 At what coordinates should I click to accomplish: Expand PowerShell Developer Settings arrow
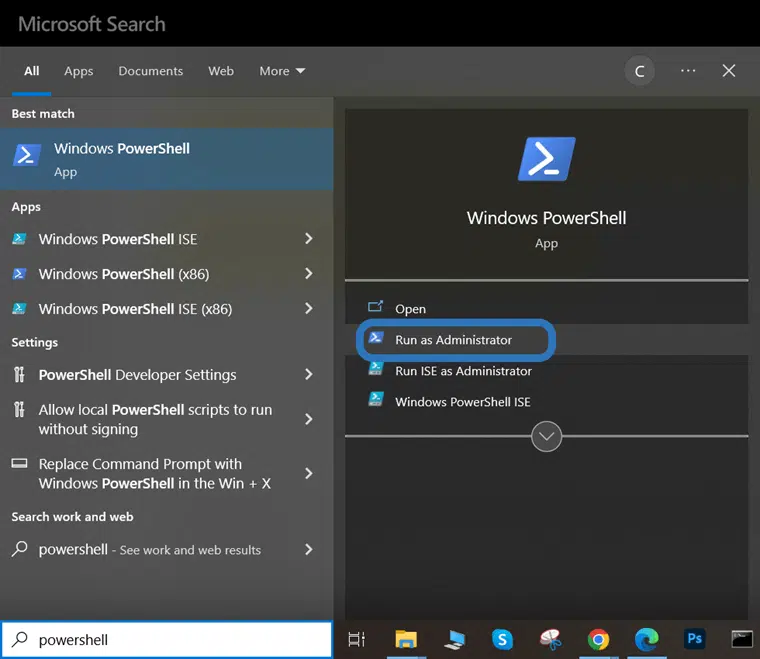309,374
